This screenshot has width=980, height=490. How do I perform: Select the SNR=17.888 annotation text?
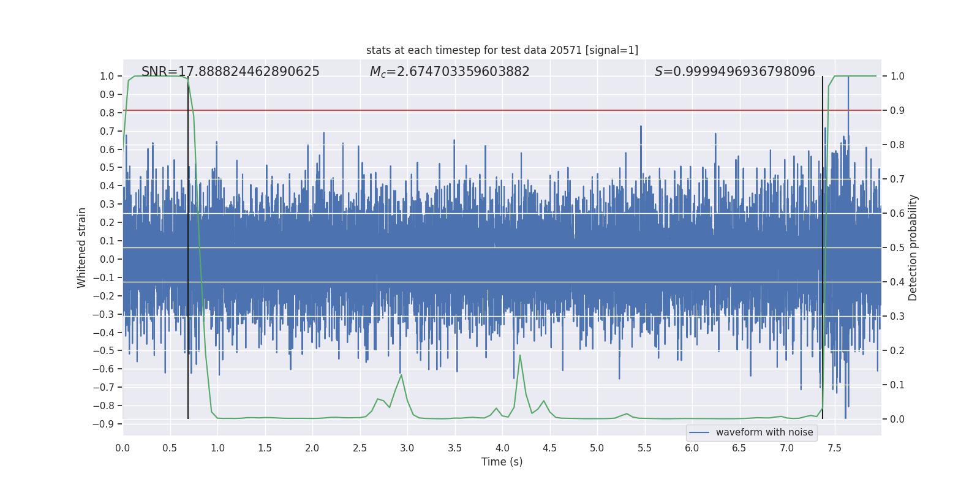pyautogui.click(x=230, y=72)
